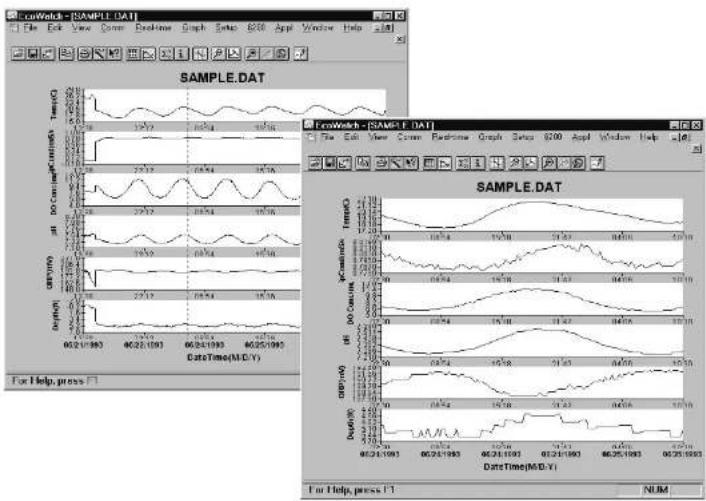Click the DO Conc plot in the back window
Screen dimensions: 706x501
click(192, 190)
